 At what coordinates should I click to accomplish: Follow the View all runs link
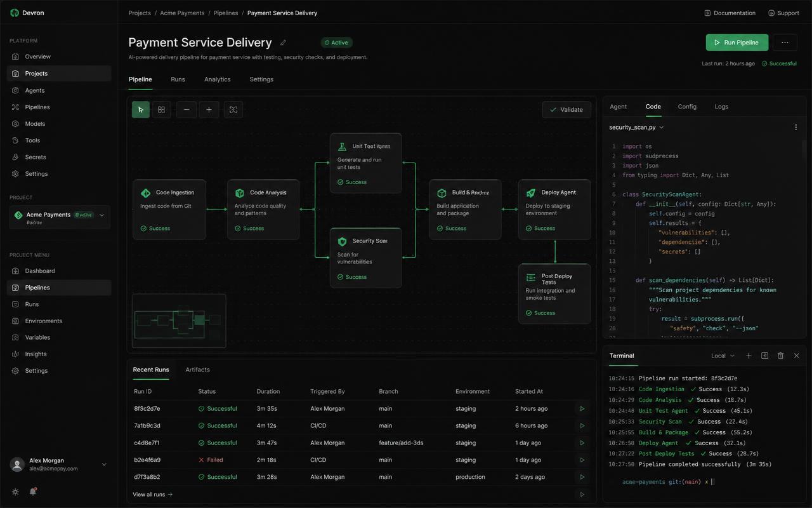click(x=152, y=494)
